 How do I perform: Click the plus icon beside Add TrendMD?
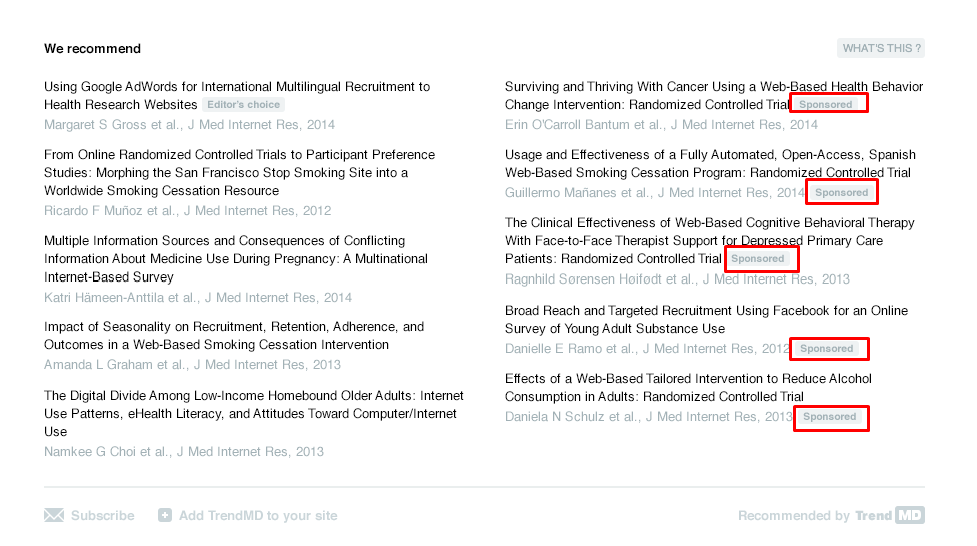(x=165, y=516)
